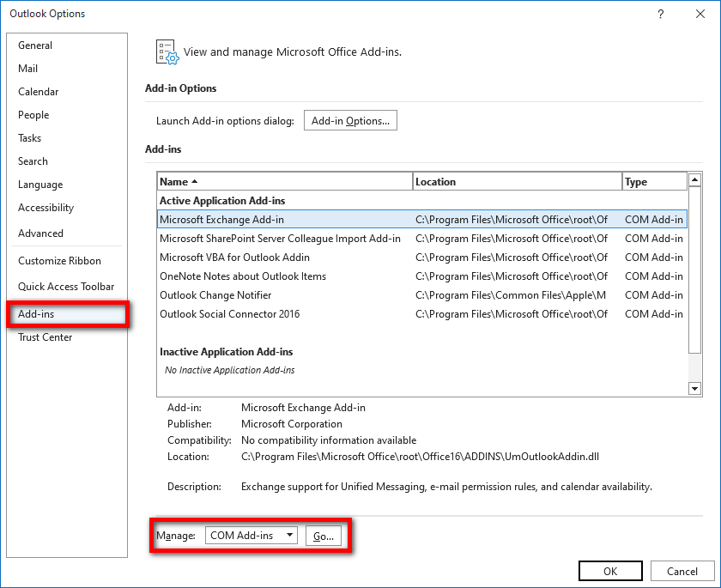This screenshot has height=588, width=721.
Task: Switch to the General options category
Action: 35,45
